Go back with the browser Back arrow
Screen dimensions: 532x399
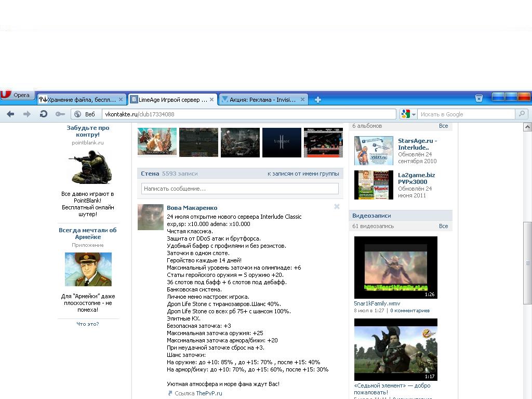(10, 114)
